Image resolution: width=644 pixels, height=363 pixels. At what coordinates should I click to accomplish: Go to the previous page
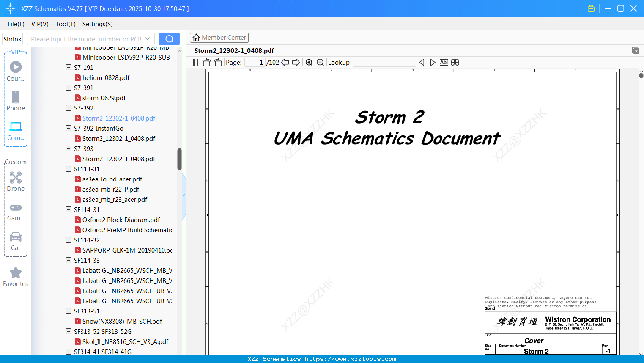[285, 62]
